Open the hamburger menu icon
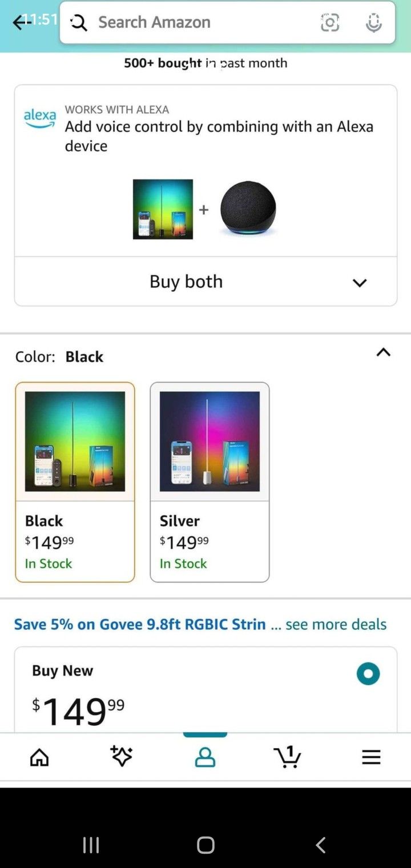411x868 pixels. [x=370, y=757]
